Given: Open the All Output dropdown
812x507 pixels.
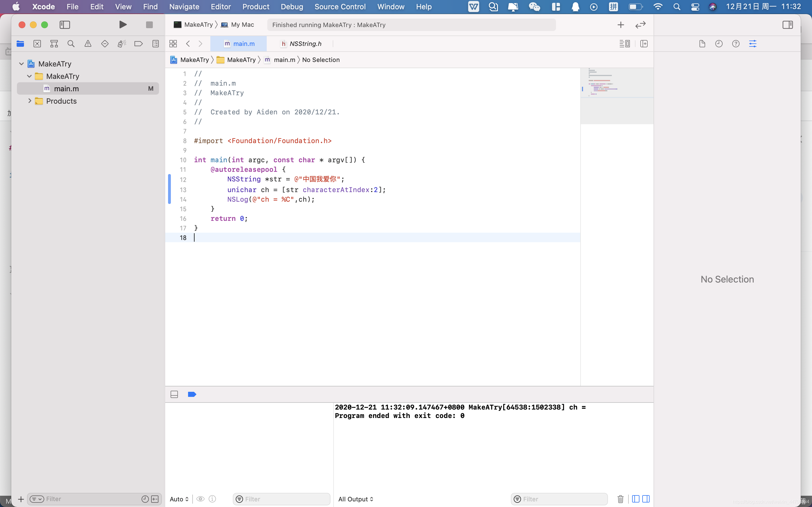Looking at the screenshot, I should 355,499.
